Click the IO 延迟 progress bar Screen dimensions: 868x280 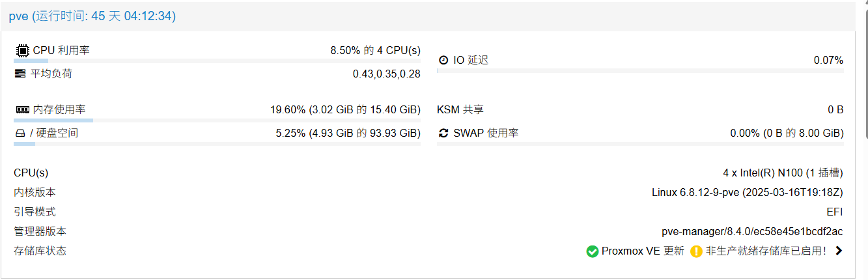click(640, 70)
